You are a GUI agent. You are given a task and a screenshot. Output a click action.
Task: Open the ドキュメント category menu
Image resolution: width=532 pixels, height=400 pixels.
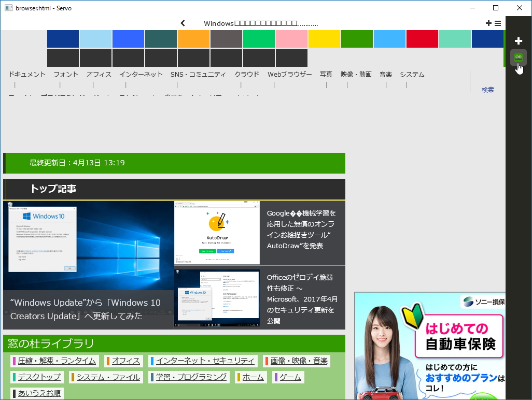27,74
